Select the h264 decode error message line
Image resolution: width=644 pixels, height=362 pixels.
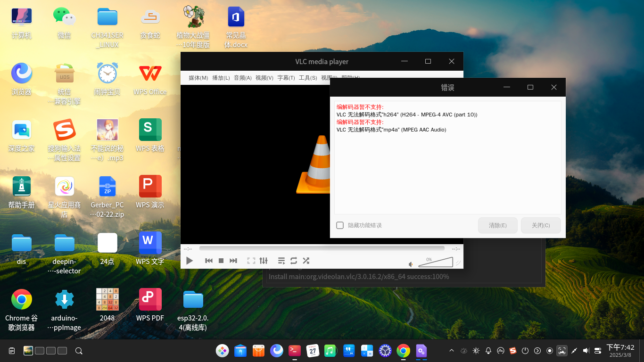[407, 115]
